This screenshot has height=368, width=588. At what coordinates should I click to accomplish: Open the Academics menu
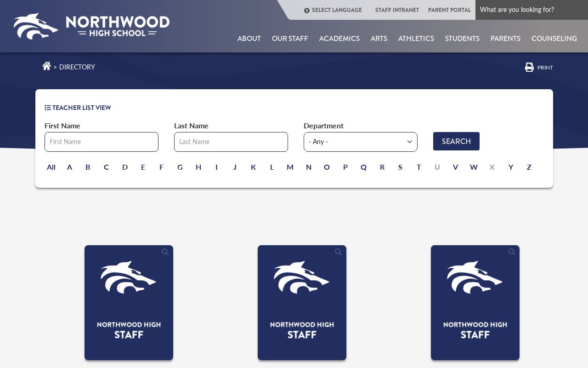(x=339, y=39)
